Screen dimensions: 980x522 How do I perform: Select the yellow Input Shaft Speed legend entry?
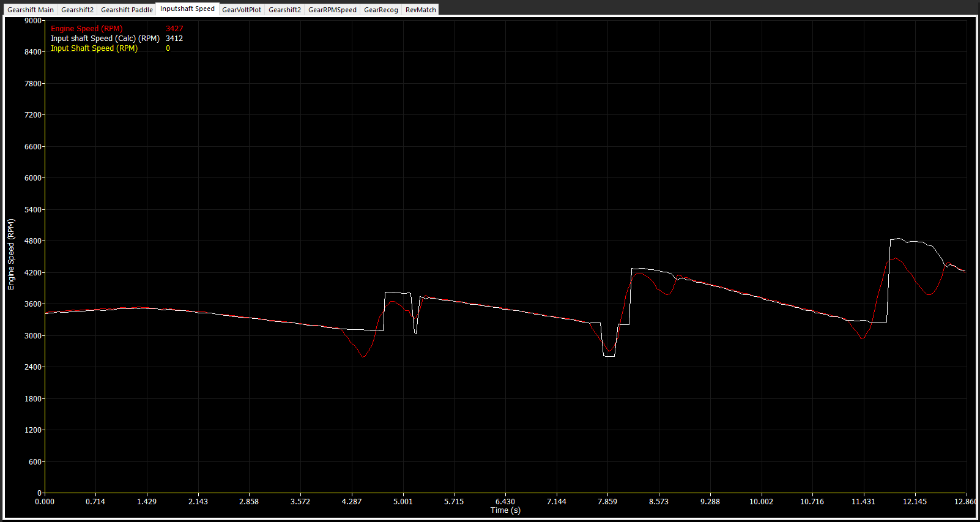coord(94,48)
